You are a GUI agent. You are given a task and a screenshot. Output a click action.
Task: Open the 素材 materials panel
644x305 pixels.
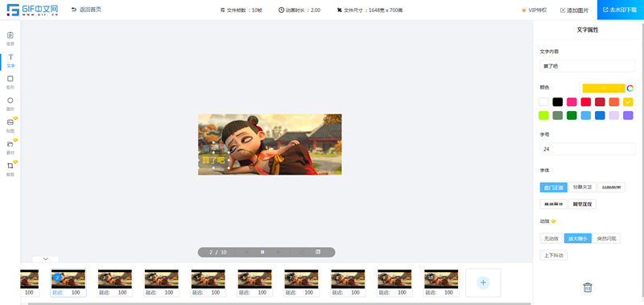pyautogui.click(x=10, y=147)
